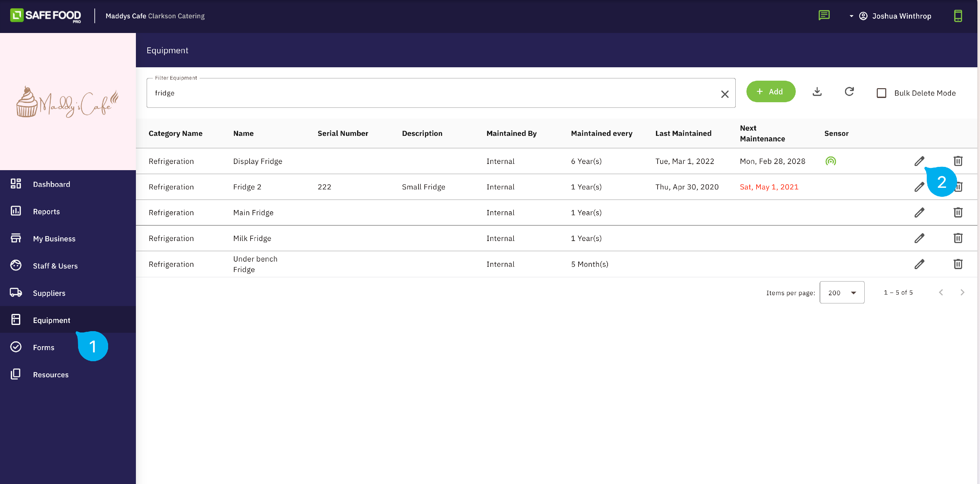
Task: Refresh the equipment list
Action: coord(850,92)
